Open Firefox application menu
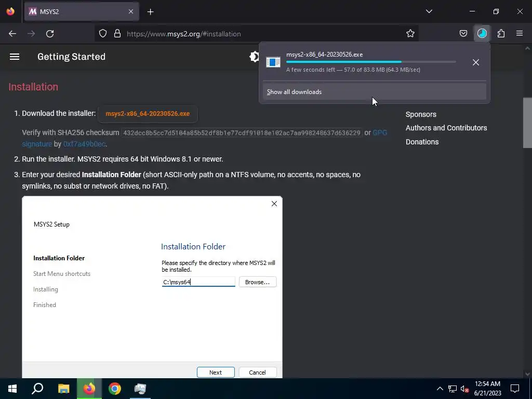532x399 pixels. (520, 34)
